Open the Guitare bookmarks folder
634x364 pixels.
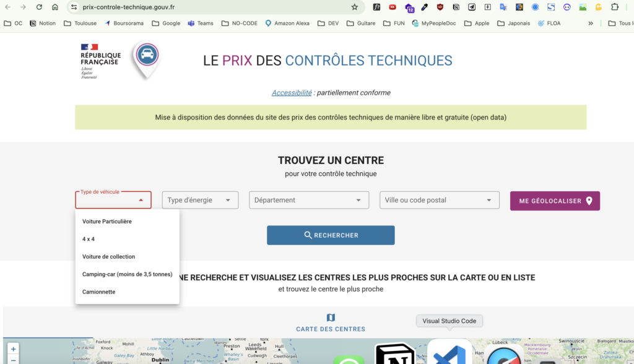(361, 24)
